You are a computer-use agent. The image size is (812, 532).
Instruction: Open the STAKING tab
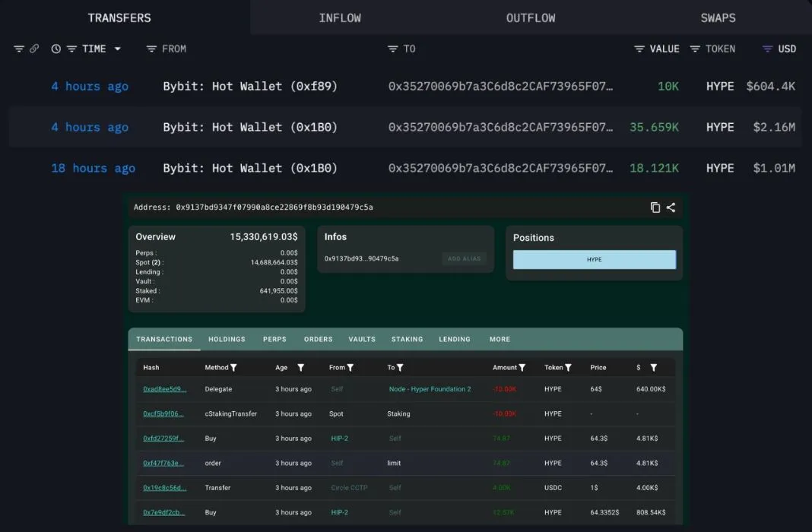coord(407,339)
